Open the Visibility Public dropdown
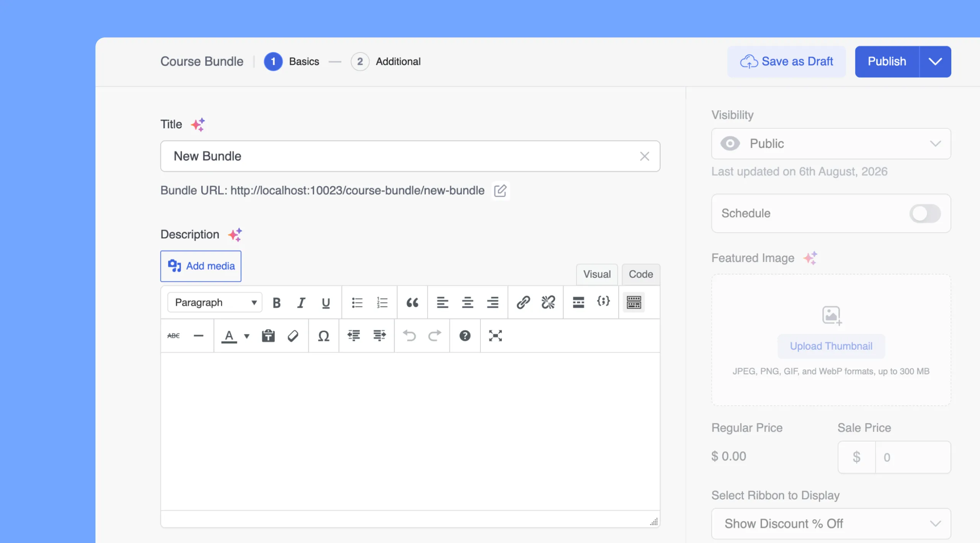The image size is (980, 543). pyautogui.click(x=831, y=144)
